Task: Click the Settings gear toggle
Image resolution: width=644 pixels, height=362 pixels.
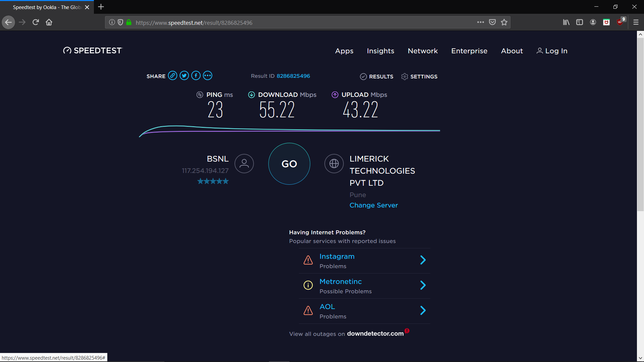Action: pyautogui.click(x=404, y=76)
